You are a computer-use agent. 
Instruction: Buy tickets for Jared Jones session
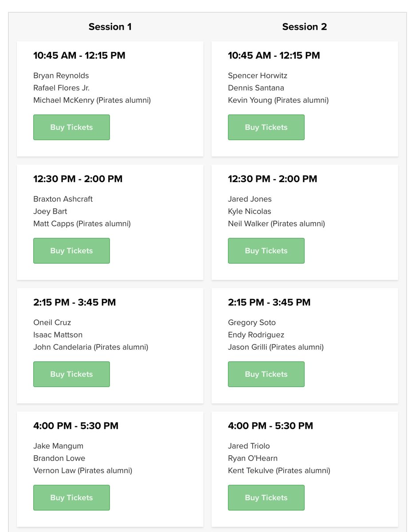click(266, 250)
